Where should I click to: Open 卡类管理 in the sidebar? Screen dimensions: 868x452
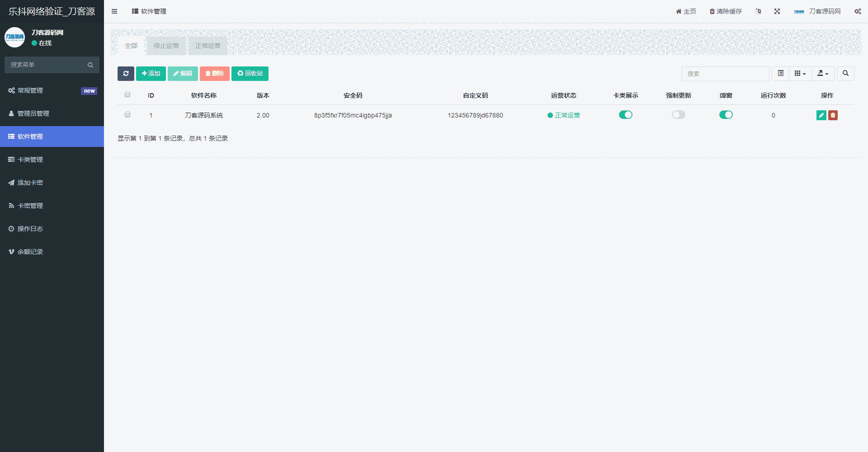click(x=52, y=160)
